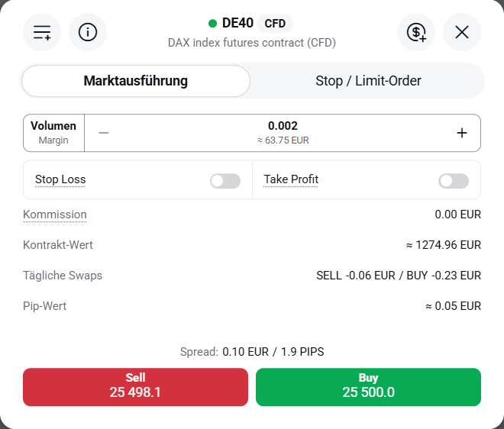Switch to the Stop / Limit-Order tab
504x429 pixels.
click(368, 81)
